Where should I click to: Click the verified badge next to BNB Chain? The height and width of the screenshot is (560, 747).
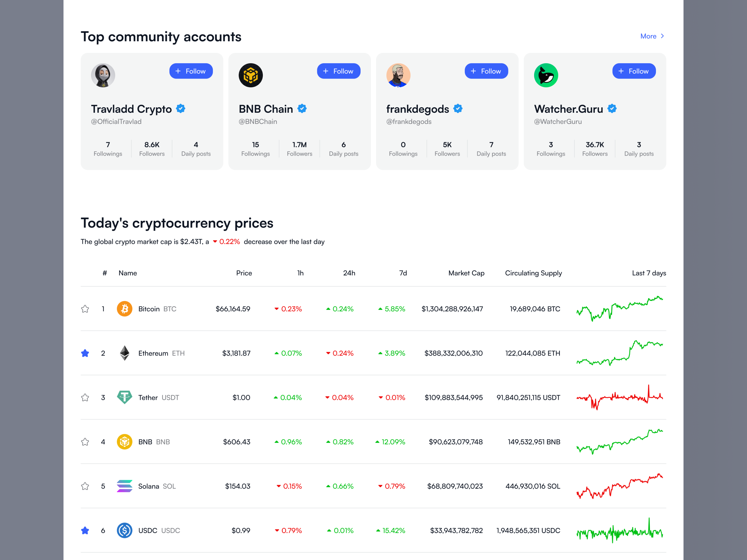302,109
